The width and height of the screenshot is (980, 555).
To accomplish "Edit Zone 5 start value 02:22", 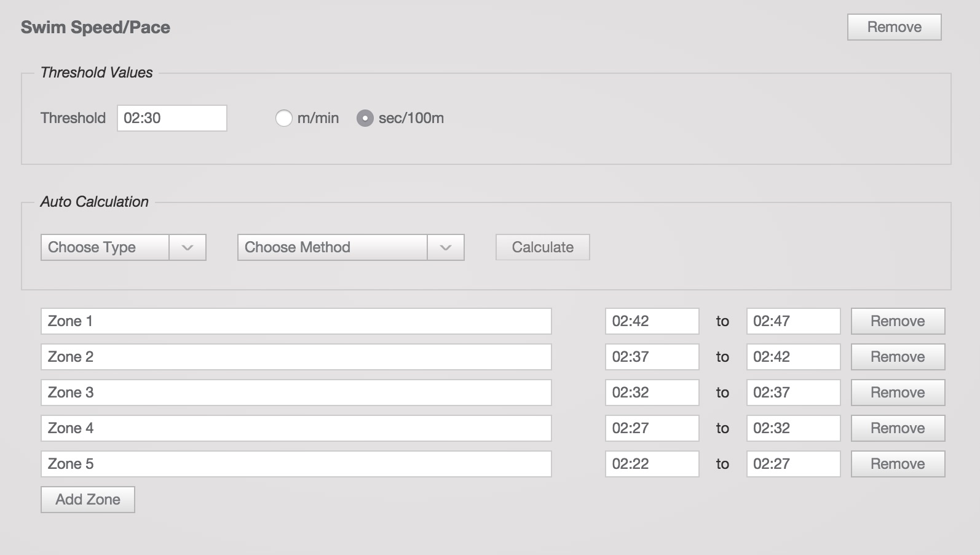I will [652, 464].
